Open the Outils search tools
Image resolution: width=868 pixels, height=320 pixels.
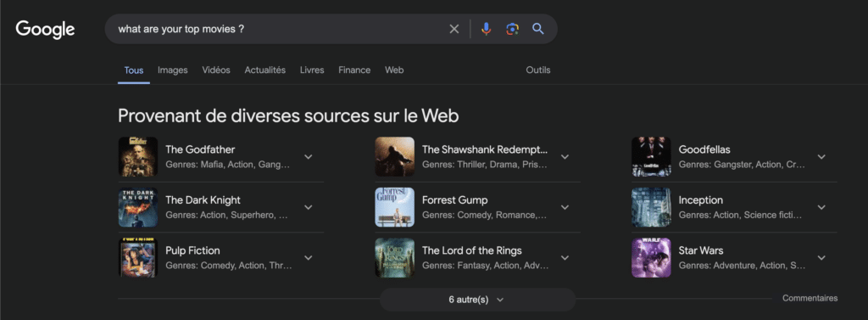(x=538, y=70)
